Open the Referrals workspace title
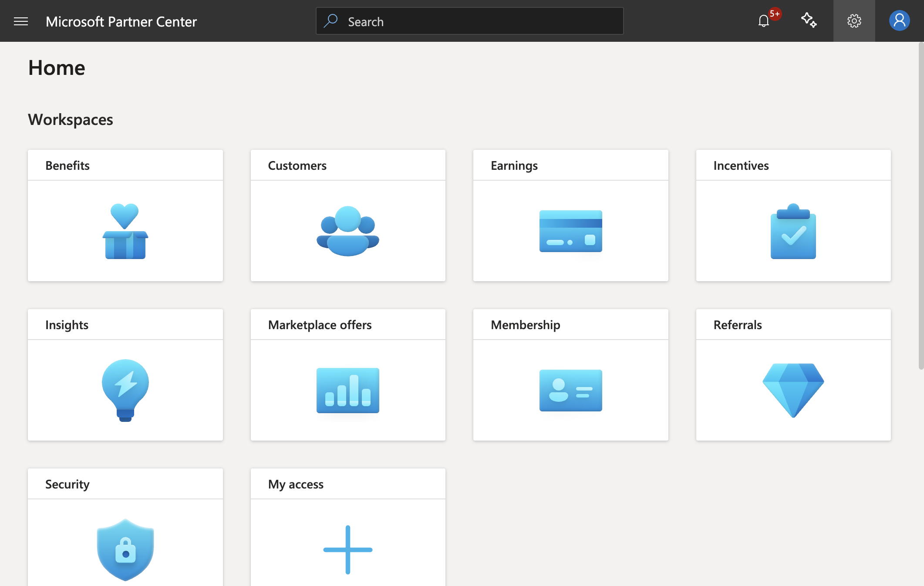This screenshot has height=586, width=924. [738, 325]
